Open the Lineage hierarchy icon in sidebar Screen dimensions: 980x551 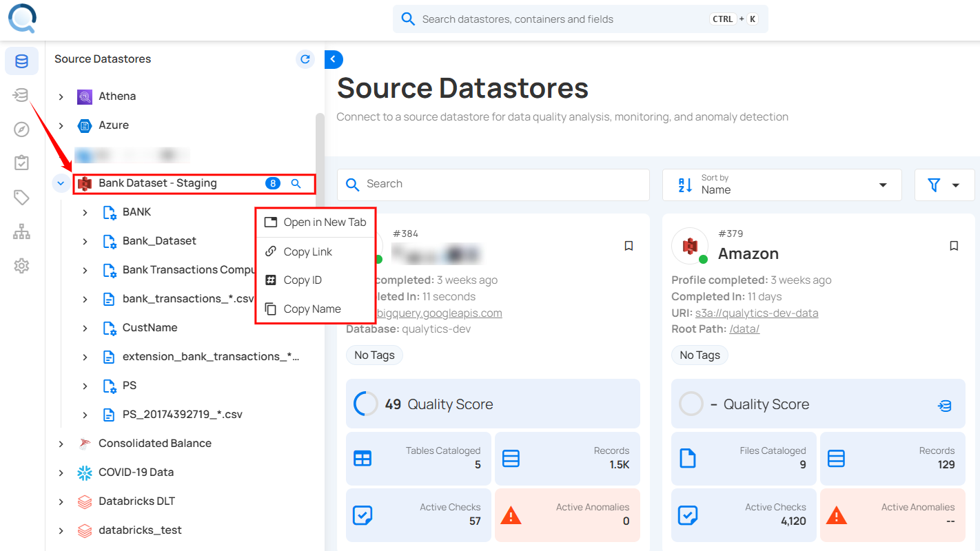(x=21, y=231)
